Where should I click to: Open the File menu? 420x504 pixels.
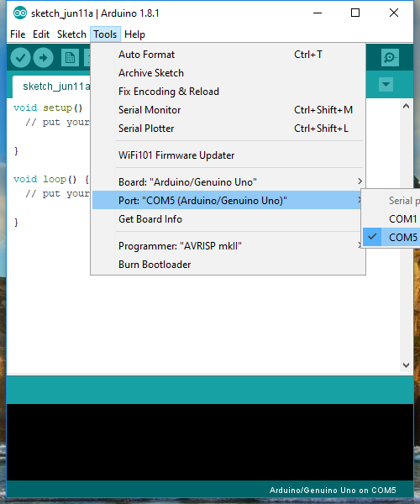coord(18,34)
